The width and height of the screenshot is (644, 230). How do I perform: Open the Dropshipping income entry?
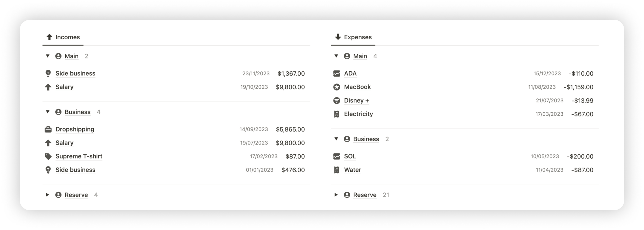pos(75,129)
